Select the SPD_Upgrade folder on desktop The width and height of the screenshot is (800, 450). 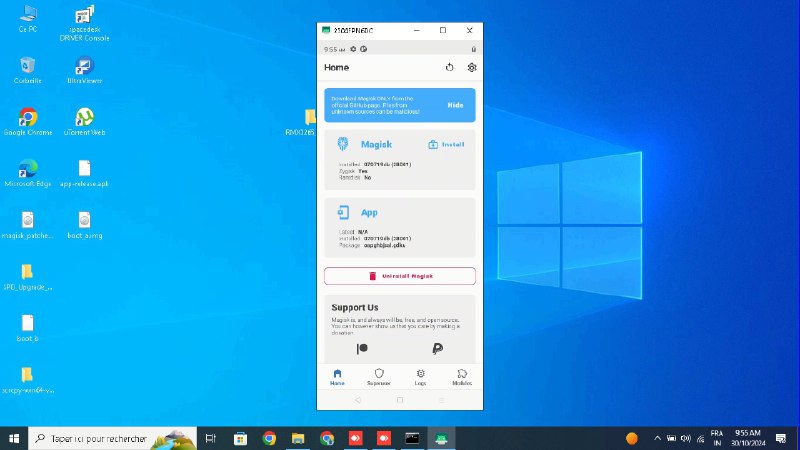[x=28, y=277]
